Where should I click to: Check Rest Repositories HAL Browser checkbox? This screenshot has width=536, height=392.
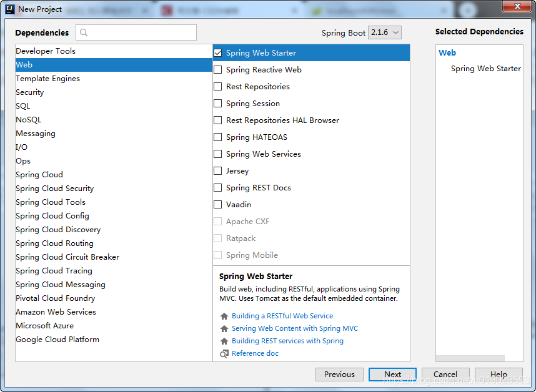click(218, 120)
